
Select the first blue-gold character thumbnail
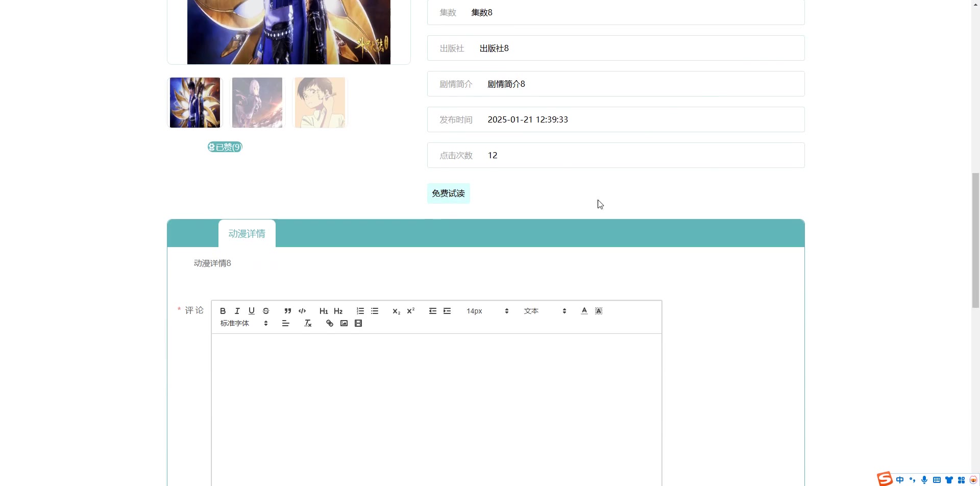coord(195,103)
